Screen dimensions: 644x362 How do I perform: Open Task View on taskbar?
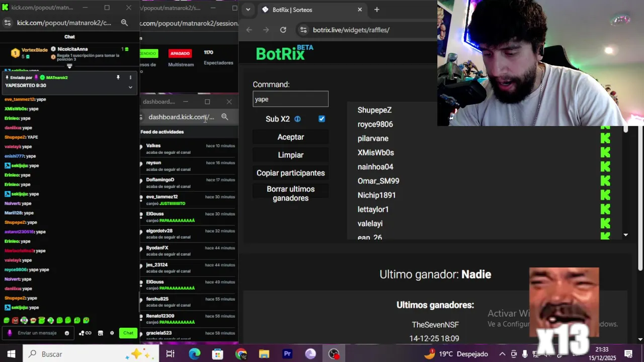(170, 354)
